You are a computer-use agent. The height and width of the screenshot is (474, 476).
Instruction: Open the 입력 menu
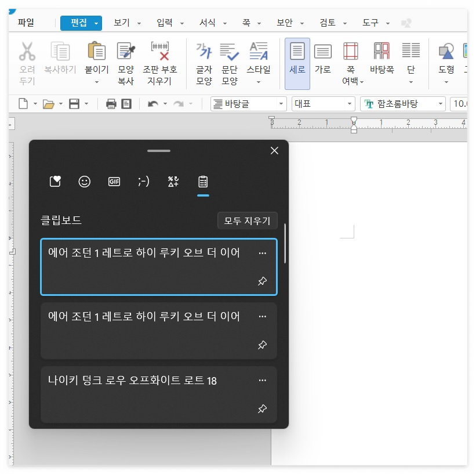[165, 23]
